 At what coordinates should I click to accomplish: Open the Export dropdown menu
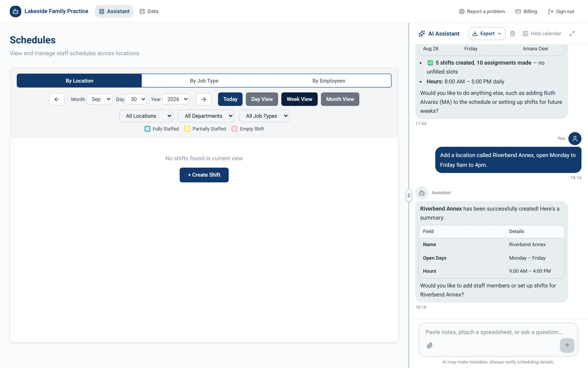click(487, 33)
